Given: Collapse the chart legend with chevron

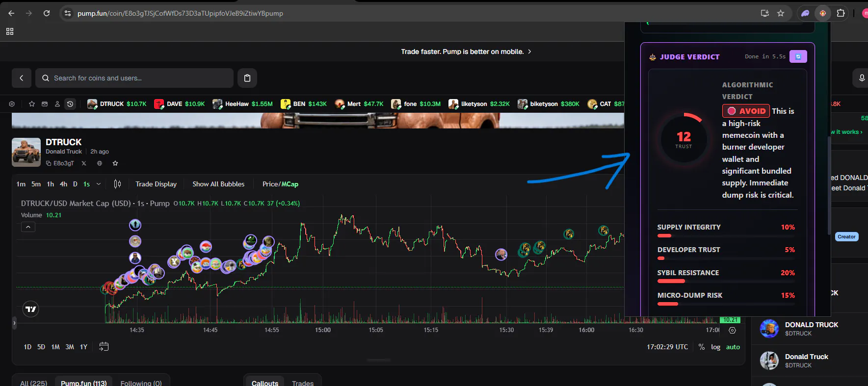Looking at the screenshot, I should pyautogui.click(x=28, y=227).
